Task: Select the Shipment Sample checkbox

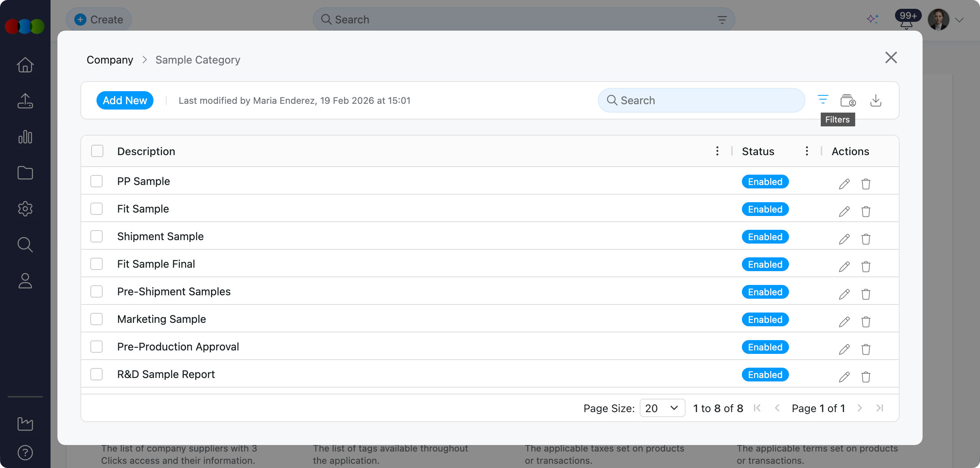Action: [96, 236]
